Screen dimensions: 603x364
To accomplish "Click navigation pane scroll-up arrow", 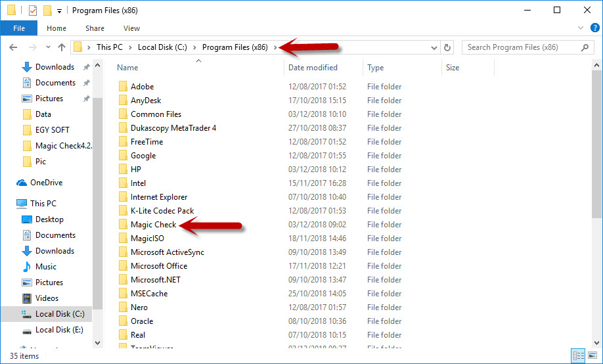I will (98, 66).
